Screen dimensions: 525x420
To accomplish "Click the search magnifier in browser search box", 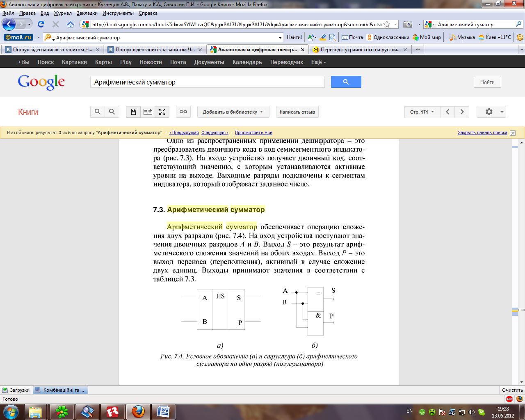I will pos(518,24).
